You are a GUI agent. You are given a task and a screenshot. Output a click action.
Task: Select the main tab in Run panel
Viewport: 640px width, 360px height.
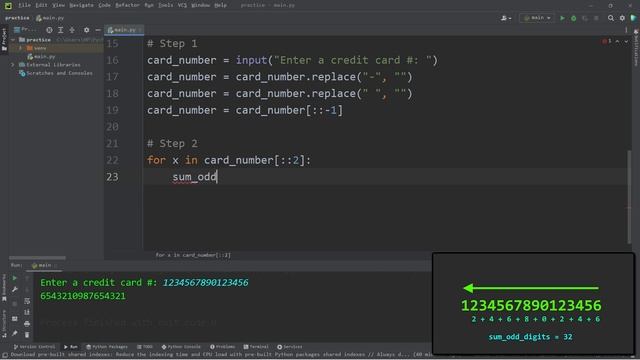[x=44, y=265]
